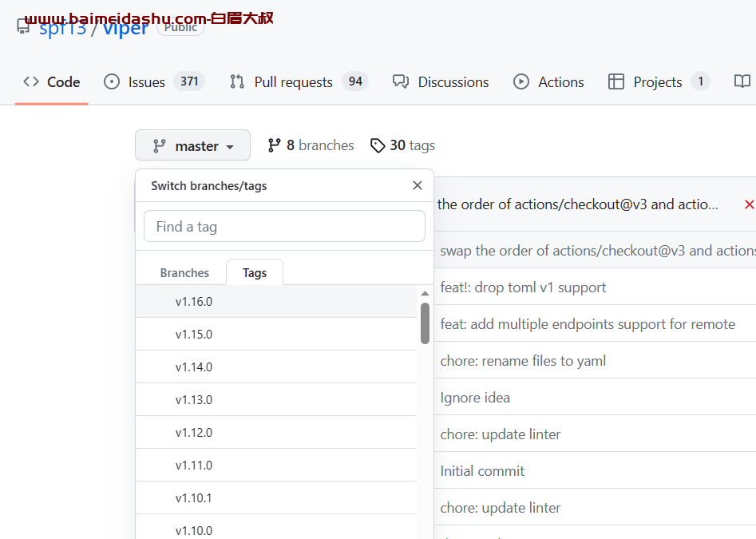The image size is (756, 539).
Task: Select tag v1.10.1
Action: point(276,498)
